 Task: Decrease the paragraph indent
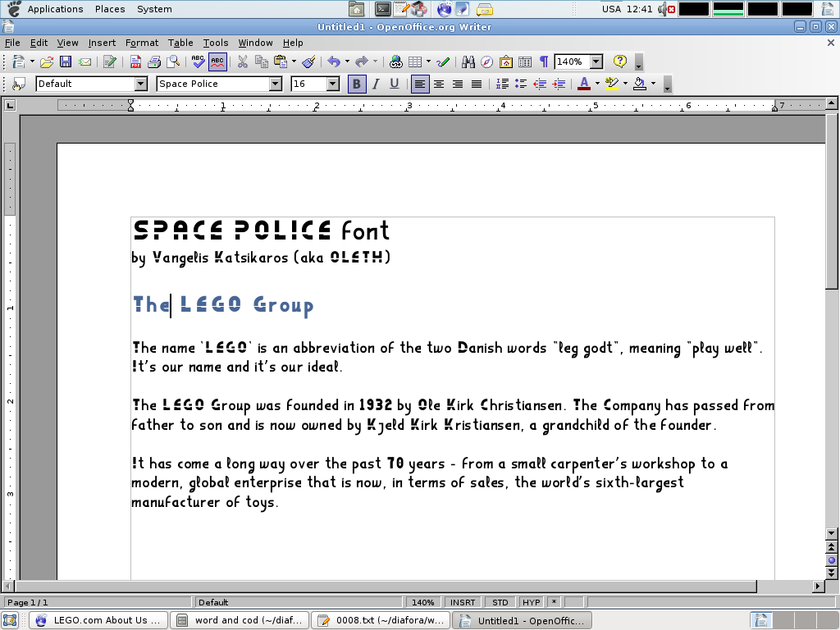540,84
